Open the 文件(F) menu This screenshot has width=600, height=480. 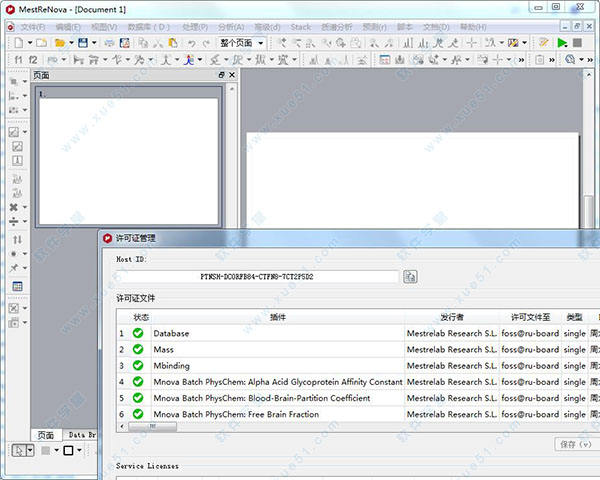(33, 27)
